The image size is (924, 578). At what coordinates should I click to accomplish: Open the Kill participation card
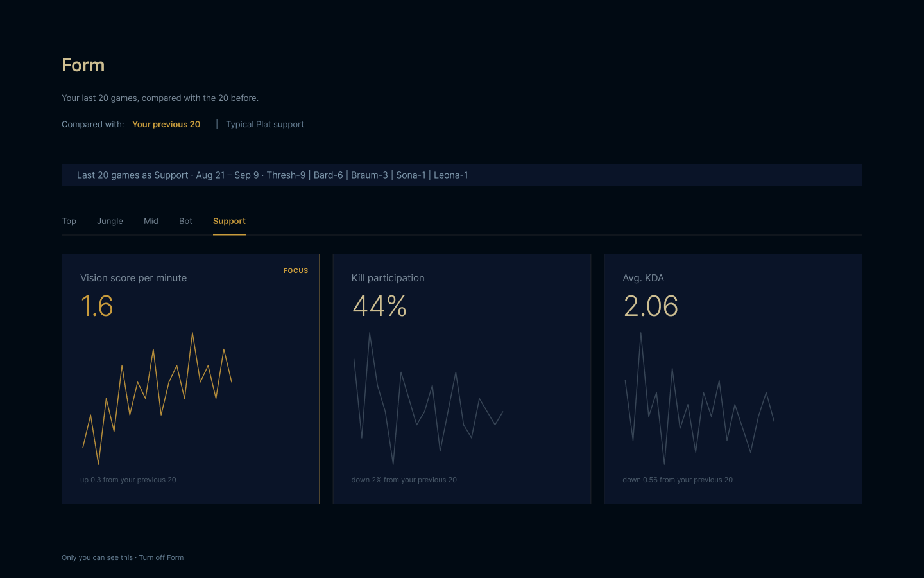click(x=462, y=379)
